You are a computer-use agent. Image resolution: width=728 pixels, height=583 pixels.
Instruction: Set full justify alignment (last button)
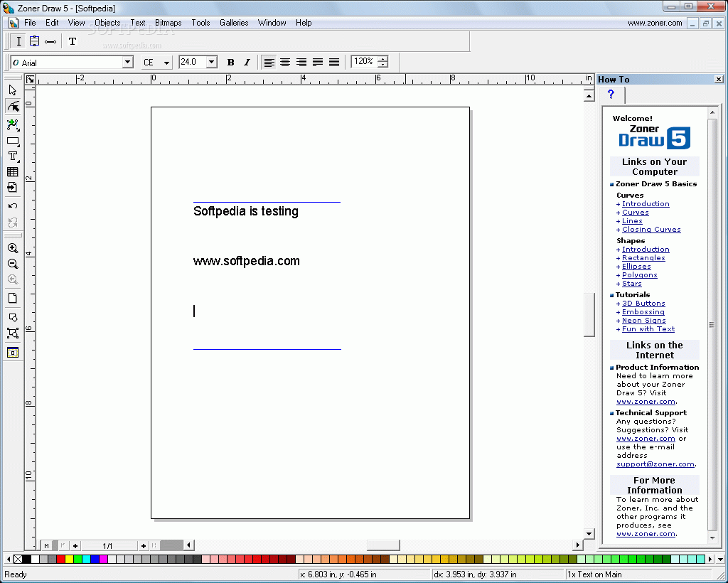pos(334,62)
